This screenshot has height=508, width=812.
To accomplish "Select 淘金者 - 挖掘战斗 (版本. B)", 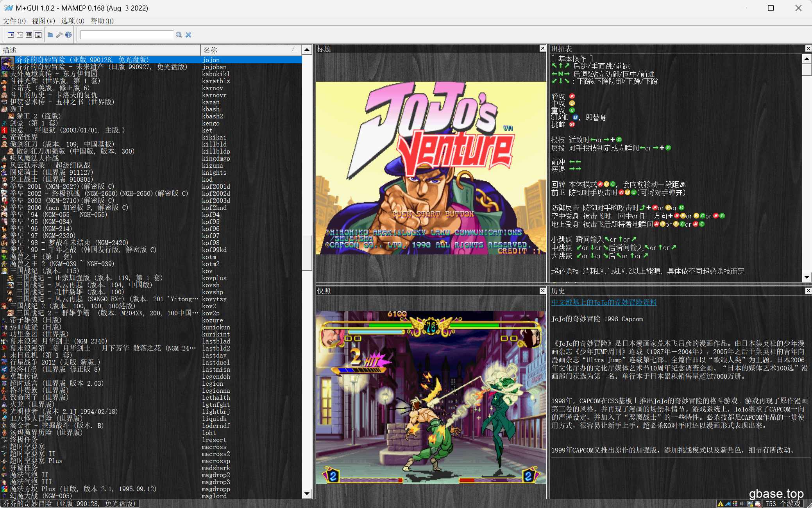I will [x=151, y=426].
